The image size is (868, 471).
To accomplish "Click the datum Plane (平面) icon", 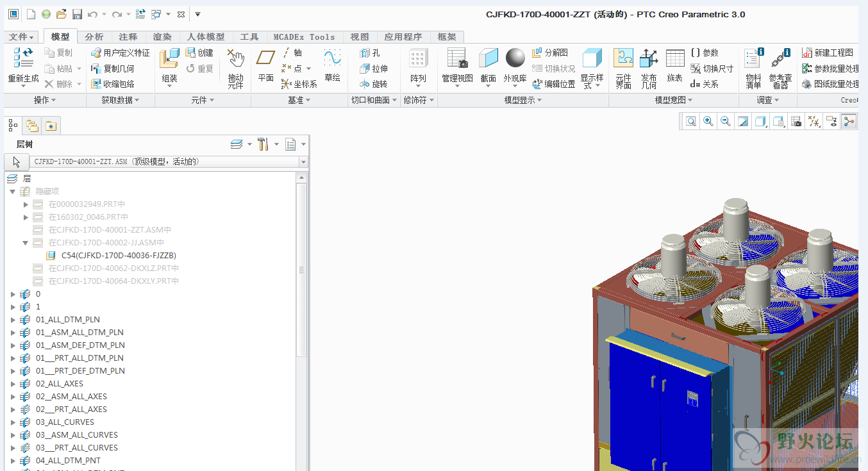I will (265, 58).
